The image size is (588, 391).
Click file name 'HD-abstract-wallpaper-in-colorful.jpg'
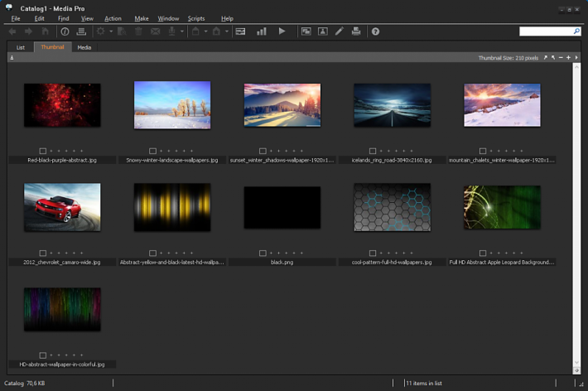click(x=62, y=364)
